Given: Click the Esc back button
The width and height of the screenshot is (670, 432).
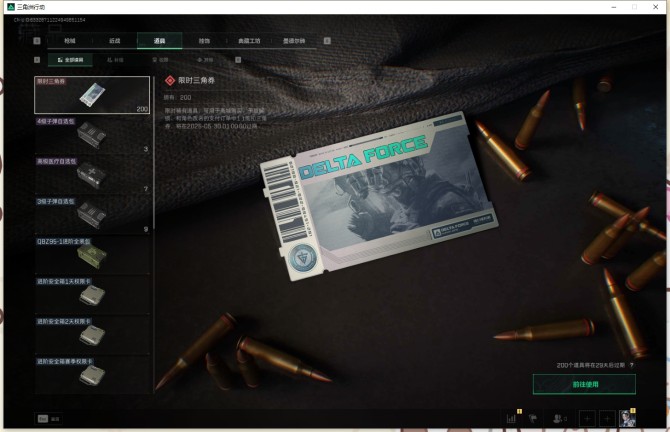Looking at the screenshot, I should tap(49, 419).
